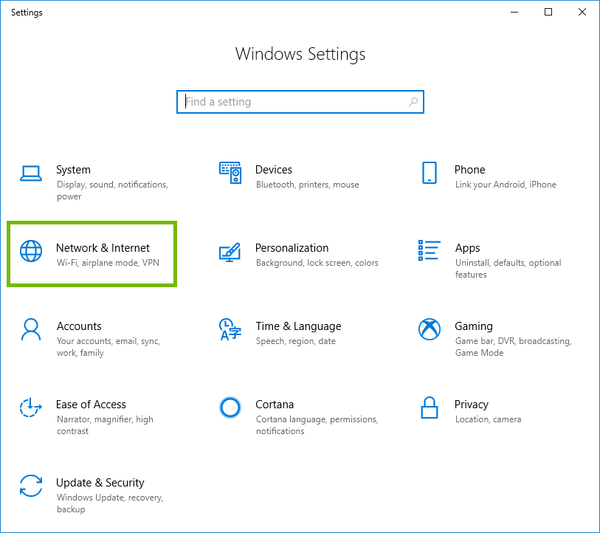This screenshot has height=533, width=600.
Task: Open Time & Language title
Action: [x=298, y=326]
